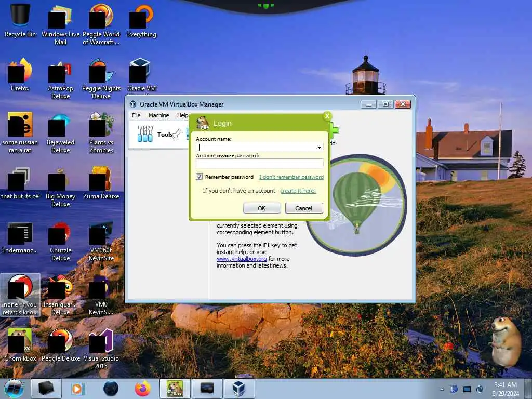532x399 pixels.
Task: Open Plants vs Zombies shortcut
Action: 101,132
